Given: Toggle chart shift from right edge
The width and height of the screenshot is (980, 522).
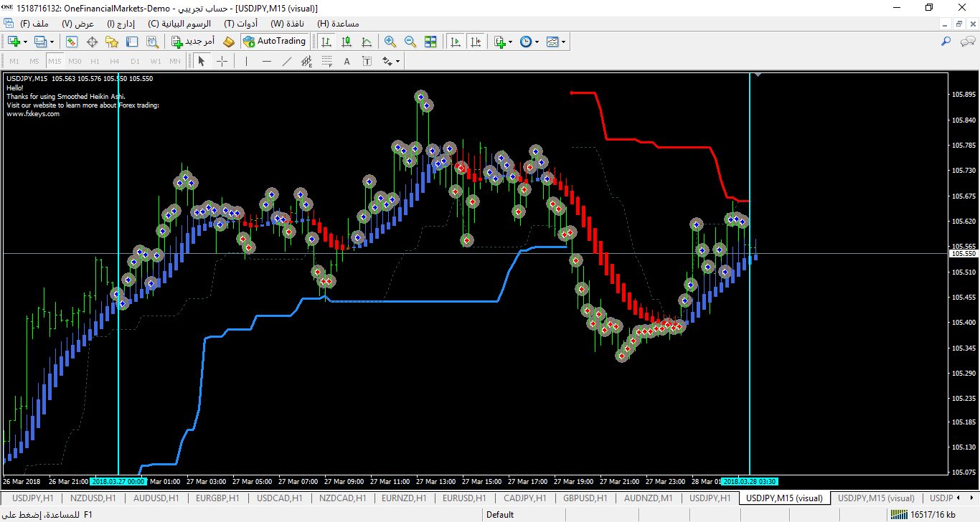Looking at the screenshot, I should tap(475, 42).
